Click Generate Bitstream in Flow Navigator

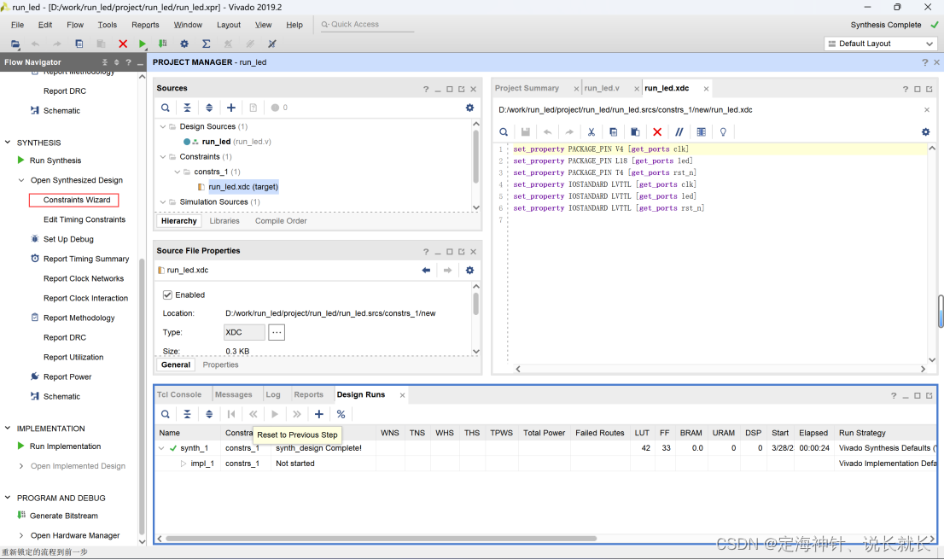(x=64, y=516)
